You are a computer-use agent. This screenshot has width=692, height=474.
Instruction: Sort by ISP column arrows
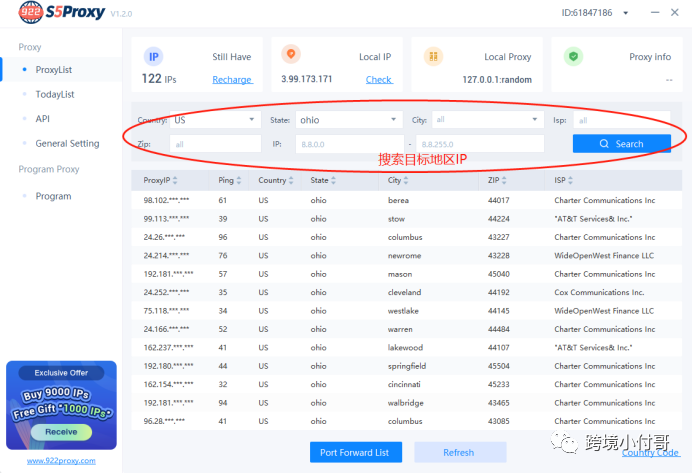(570, 180)
